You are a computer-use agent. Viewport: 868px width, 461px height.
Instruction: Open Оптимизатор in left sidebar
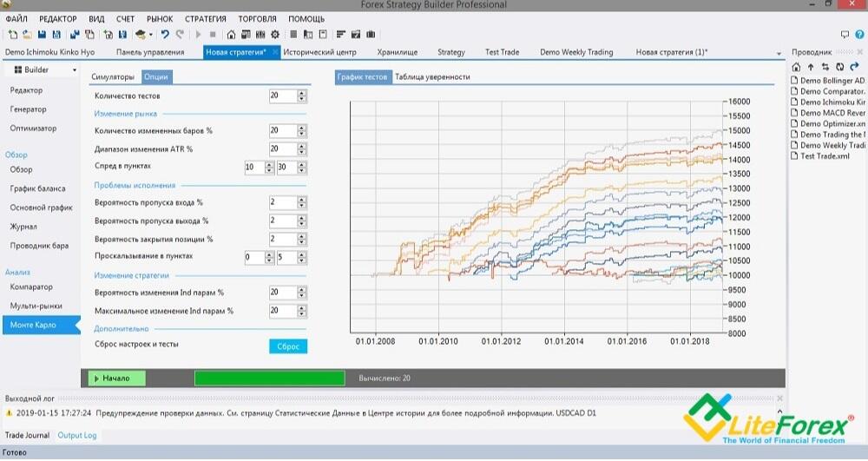pos(33,128)
